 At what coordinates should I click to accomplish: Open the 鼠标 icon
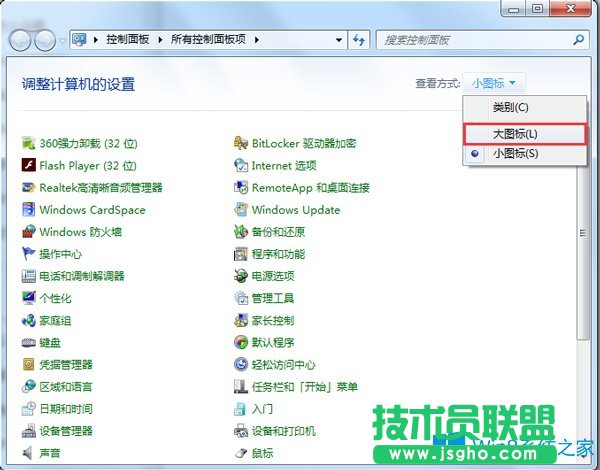click(241, 453)
